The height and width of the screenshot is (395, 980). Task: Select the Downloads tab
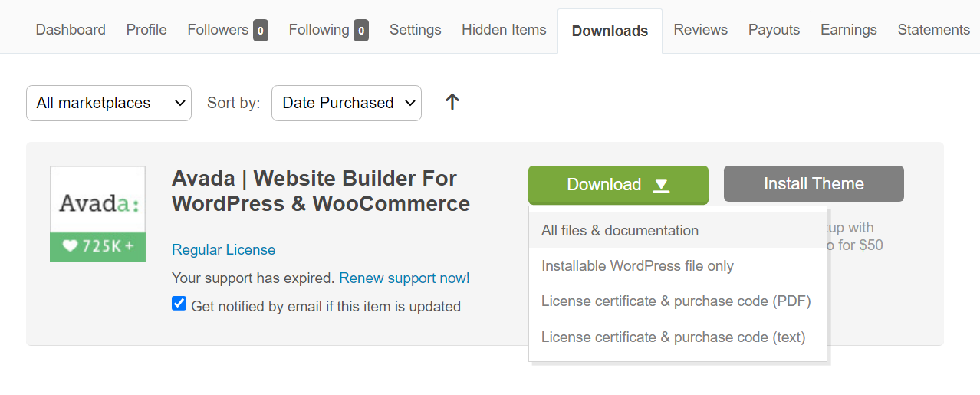610,31
